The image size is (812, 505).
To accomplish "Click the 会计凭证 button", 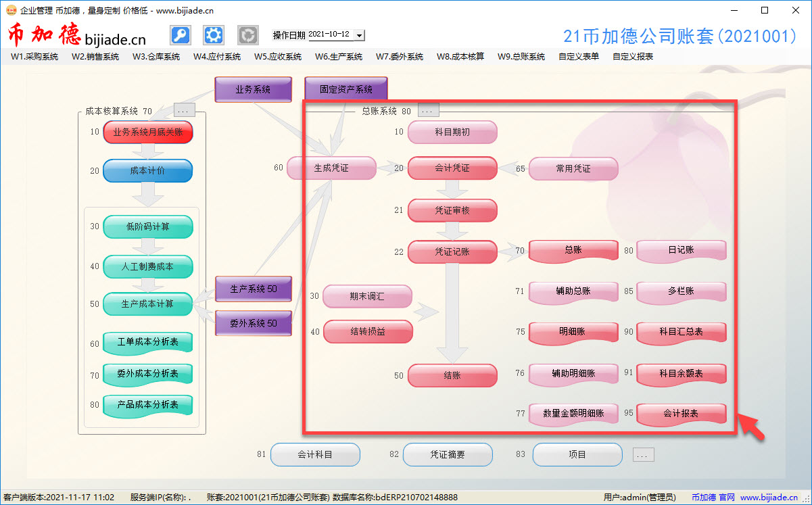I will click(452, 168).
